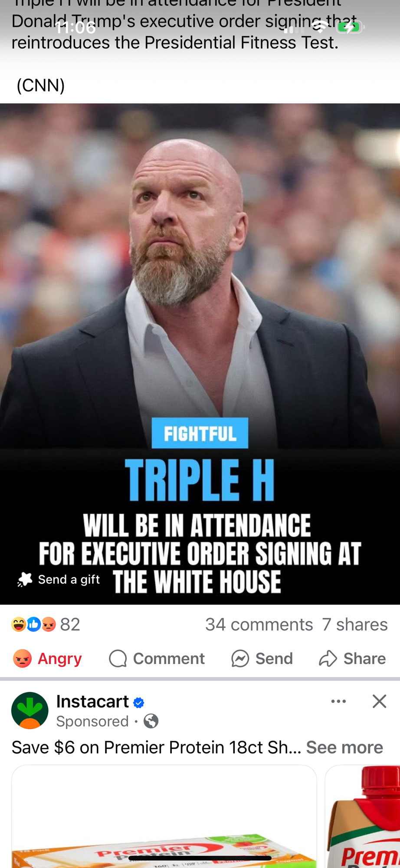The image size is (400, 868).
Task: Open the three-dot menu on Instacart ad
Action: 338,701
